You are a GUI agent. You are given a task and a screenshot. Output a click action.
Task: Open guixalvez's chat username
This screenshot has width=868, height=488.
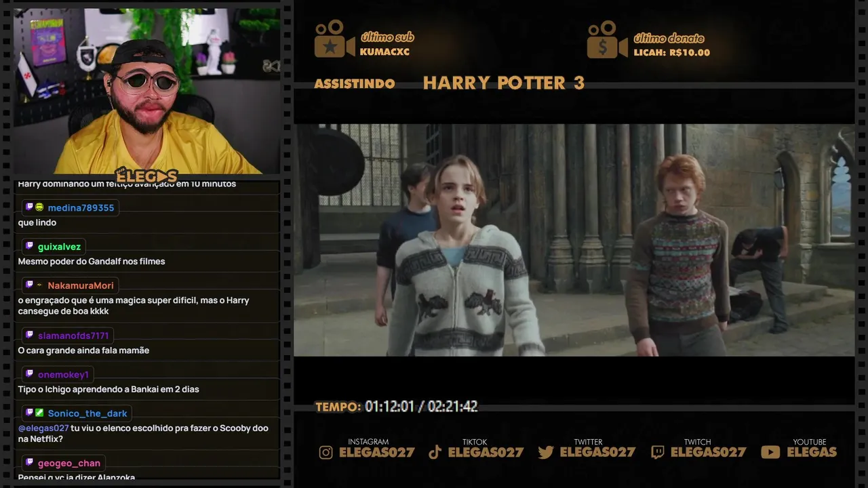(59, 247)
